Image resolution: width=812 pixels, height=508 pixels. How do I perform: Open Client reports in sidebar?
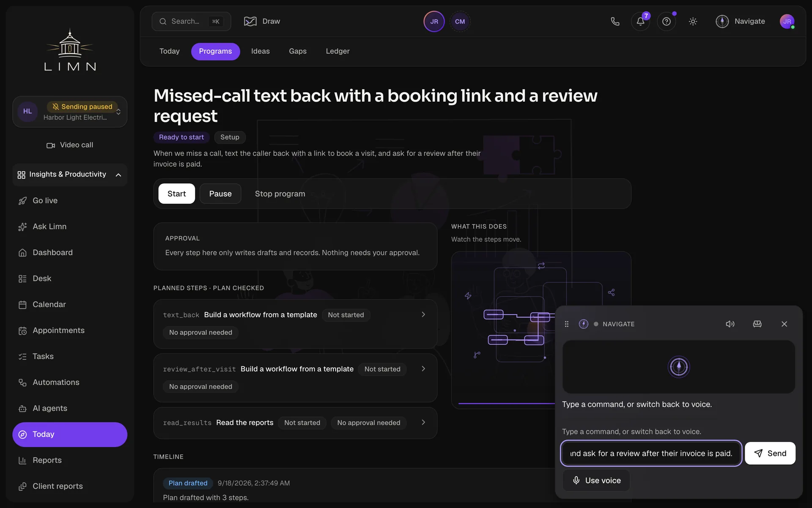pos(70,486)
